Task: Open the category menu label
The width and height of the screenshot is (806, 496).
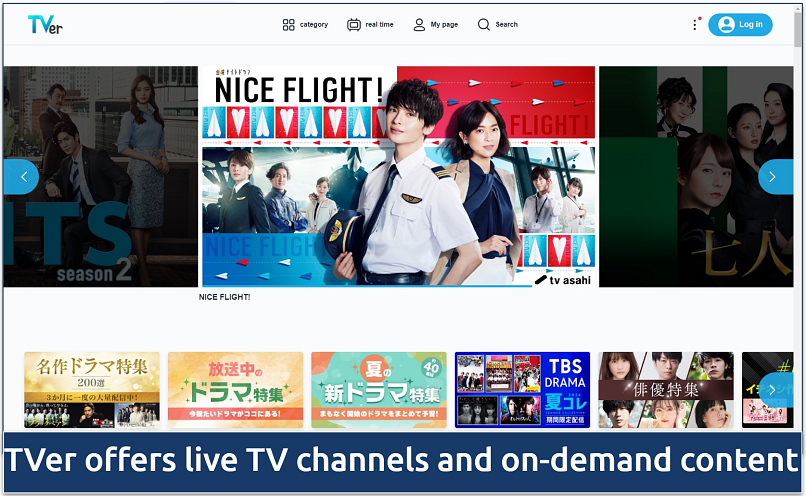Action: coord(314,25)
